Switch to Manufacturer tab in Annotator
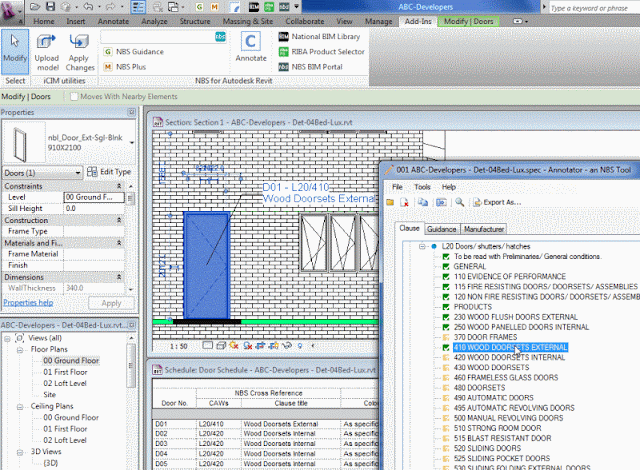The width and height of the screenshot is (640, 470). pos(484,229)
